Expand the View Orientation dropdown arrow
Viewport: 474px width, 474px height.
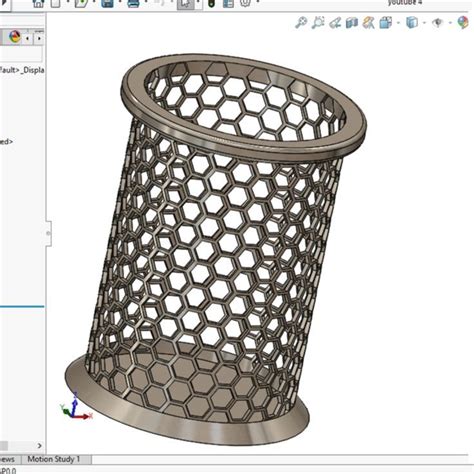tap(398, 23)
